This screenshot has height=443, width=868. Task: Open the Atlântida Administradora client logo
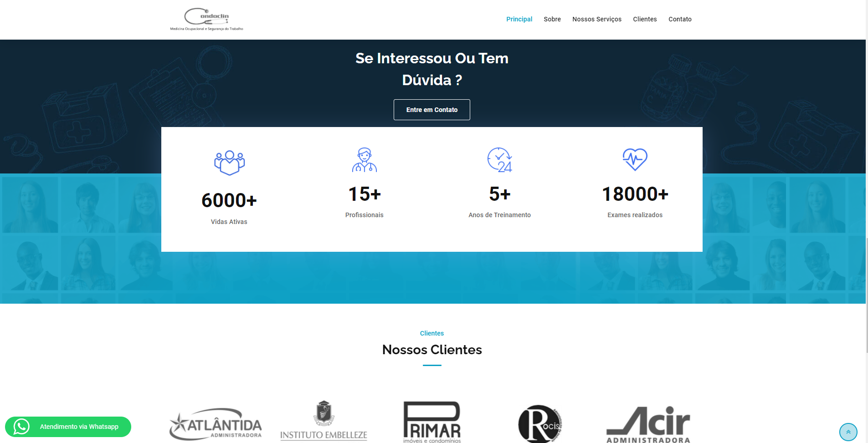(x=216, y=424)
